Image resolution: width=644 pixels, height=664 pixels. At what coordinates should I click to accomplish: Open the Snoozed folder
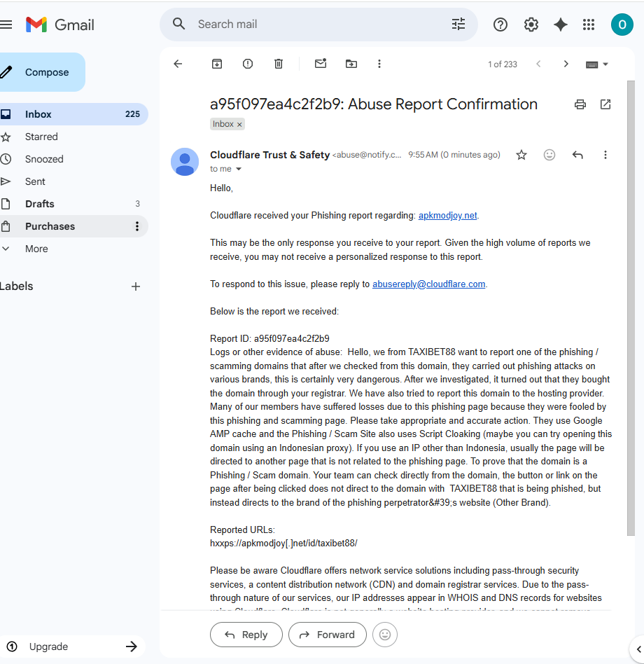pyautogui.click(x=73, y=159)
